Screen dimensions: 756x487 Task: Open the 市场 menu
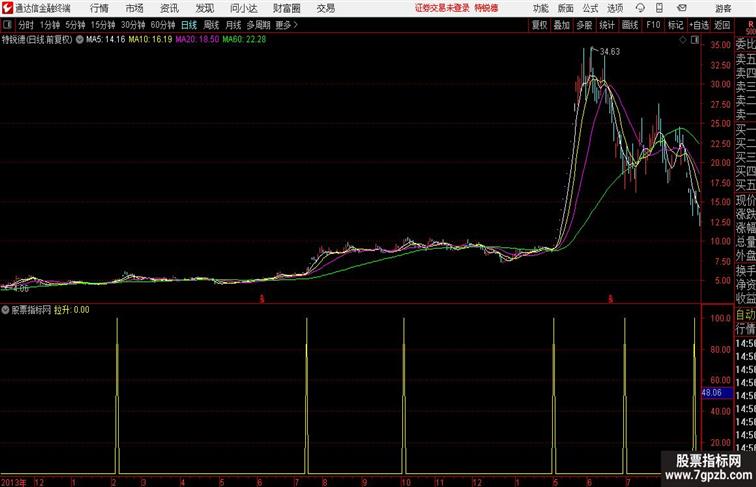(x=134, y=8)
